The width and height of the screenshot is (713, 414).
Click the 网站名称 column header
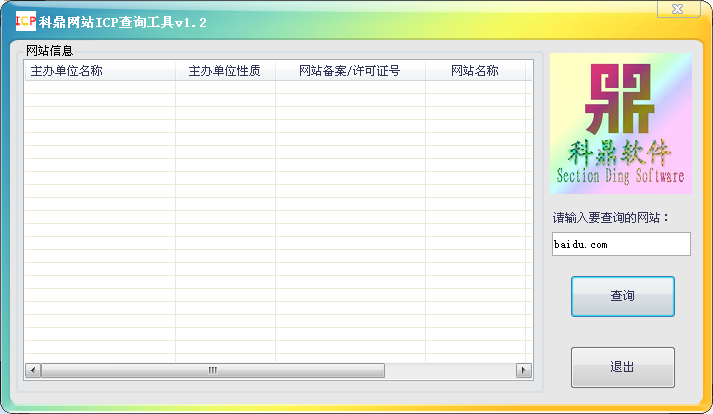pyautogui.click(x=476, y=71)
